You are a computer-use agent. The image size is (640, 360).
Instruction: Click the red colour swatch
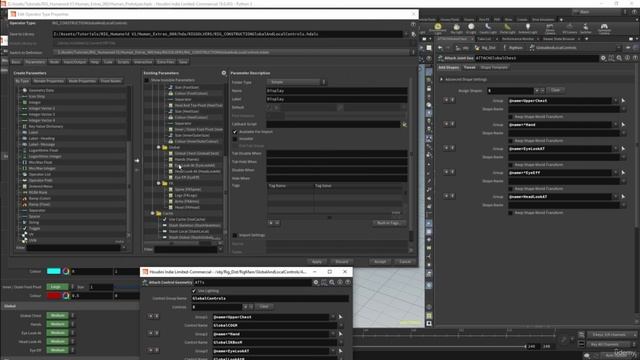53,295
